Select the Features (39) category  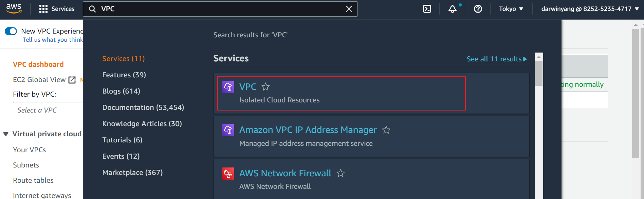pyautogui.click(x=124, y=75)
